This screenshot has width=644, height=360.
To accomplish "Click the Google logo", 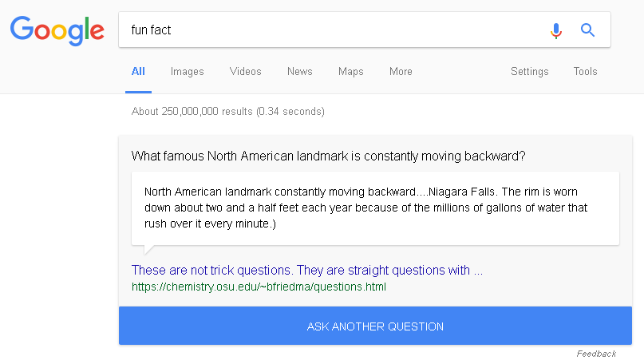I will (x=57, y=31).
